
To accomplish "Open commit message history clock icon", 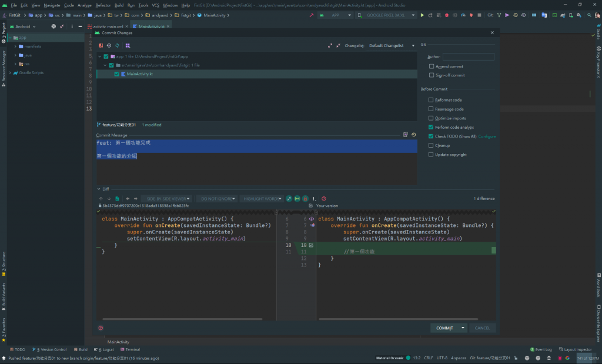I will coord(413,135).
